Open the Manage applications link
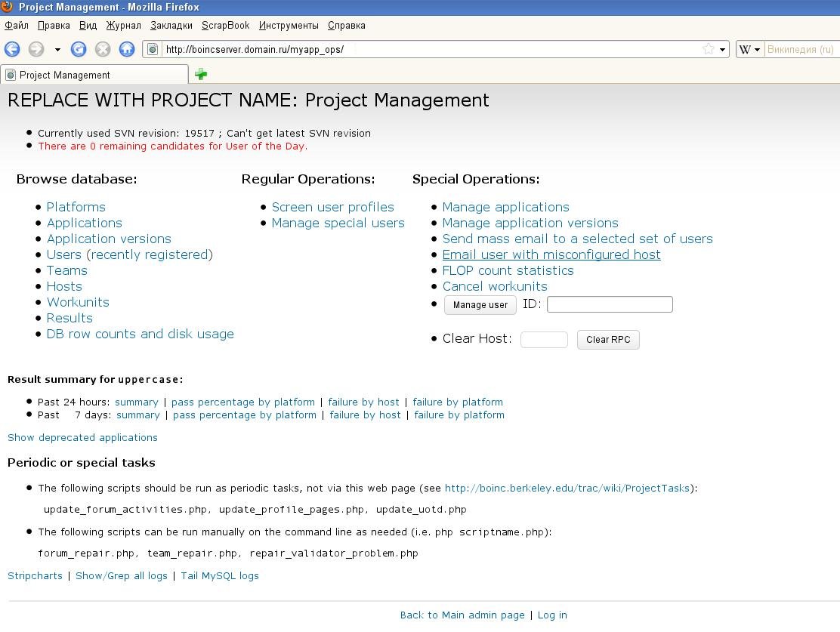This screenshot has height=632, width=840. point(505,207)
